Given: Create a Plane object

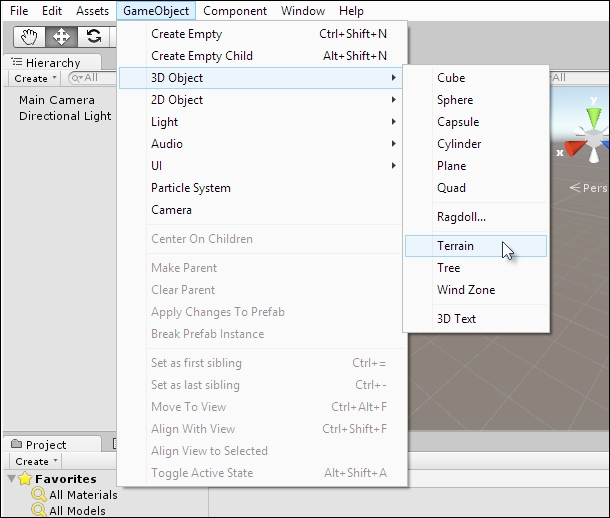Looking at the screenshot, I should [x=476, y=166].
